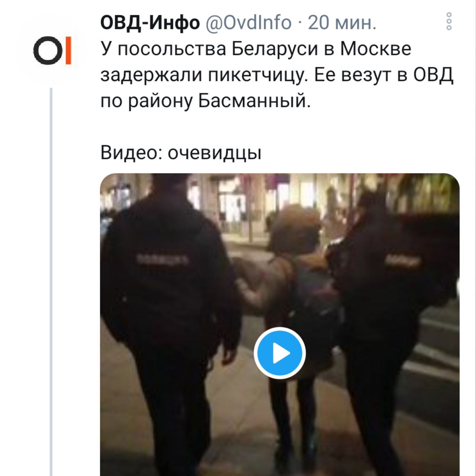This screenshot has height=476, width=476.
Task: Open the ОВД-Инфо profile avatar logo
Action: tap(52, 50)
